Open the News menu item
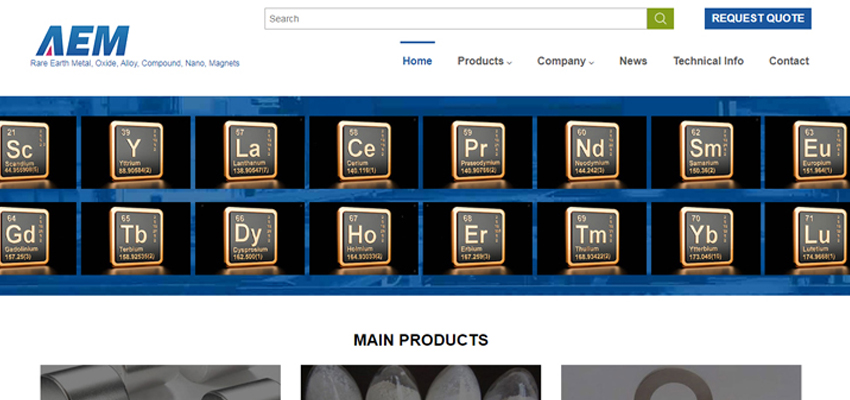 (633, 61)
